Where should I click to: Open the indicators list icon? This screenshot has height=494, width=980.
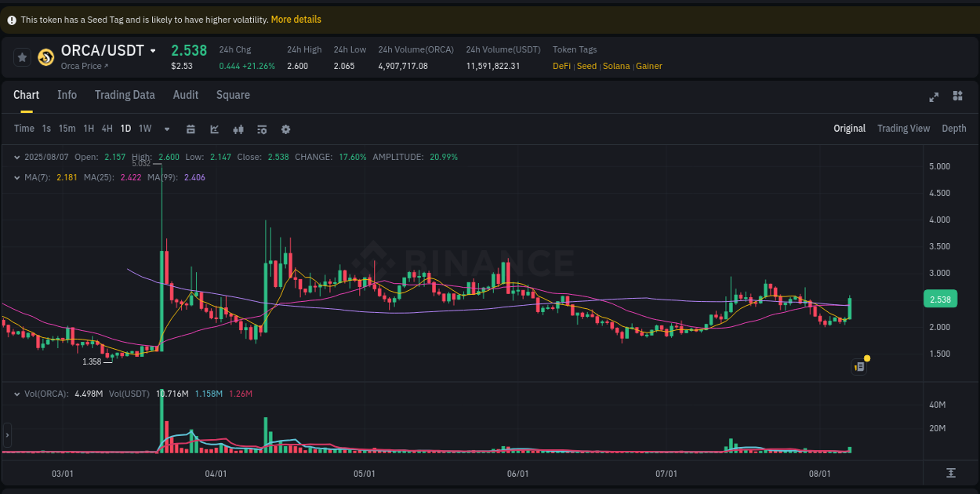[262, 129]
